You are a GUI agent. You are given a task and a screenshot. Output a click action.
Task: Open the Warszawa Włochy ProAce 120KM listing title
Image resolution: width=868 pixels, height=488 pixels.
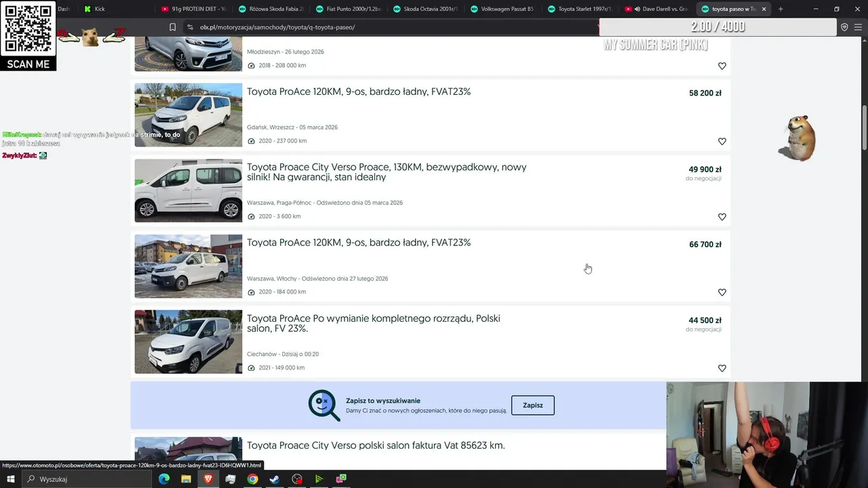359,243
